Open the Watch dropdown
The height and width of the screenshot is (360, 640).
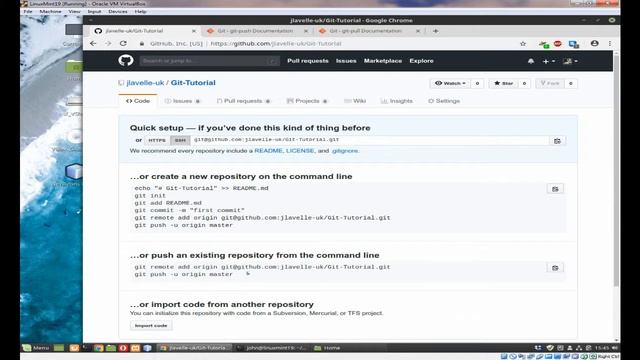click(450, 83)
